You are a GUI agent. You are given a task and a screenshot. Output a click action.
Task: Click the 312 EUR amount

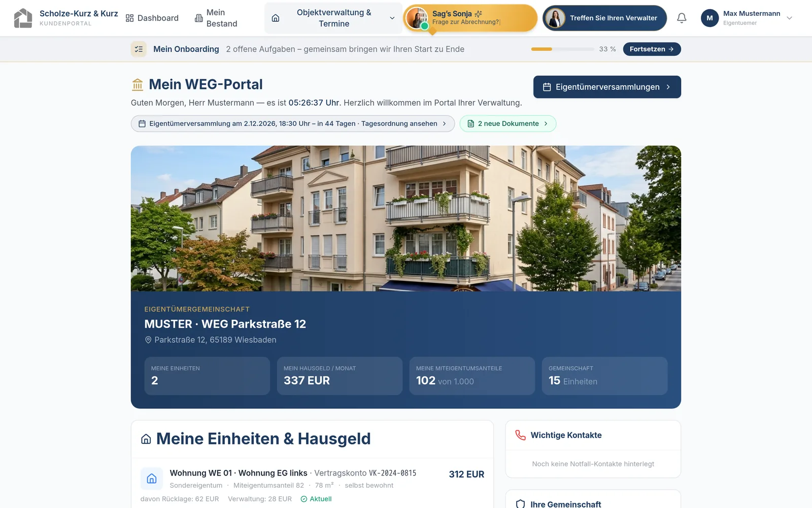click(466, 474)
